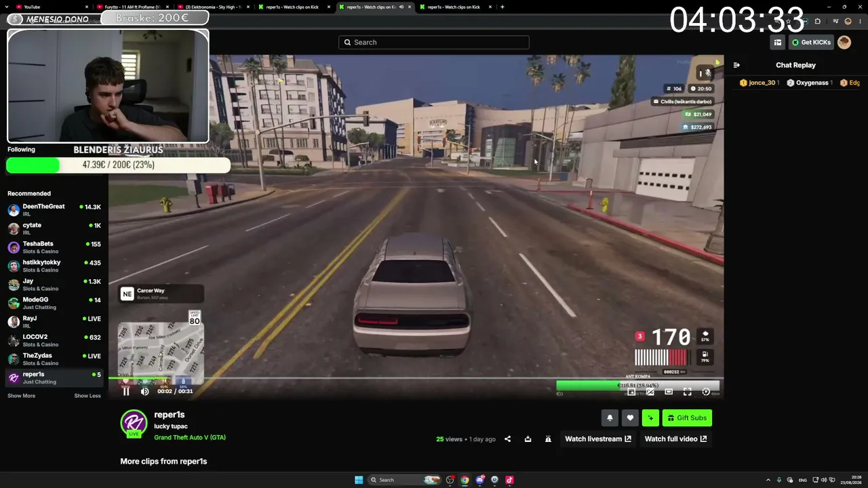Image resolution: width=868 pixels, height=488 pixels.
Task: Open Watch full video link
Action: pyautogui.click(x=675, y=439)
